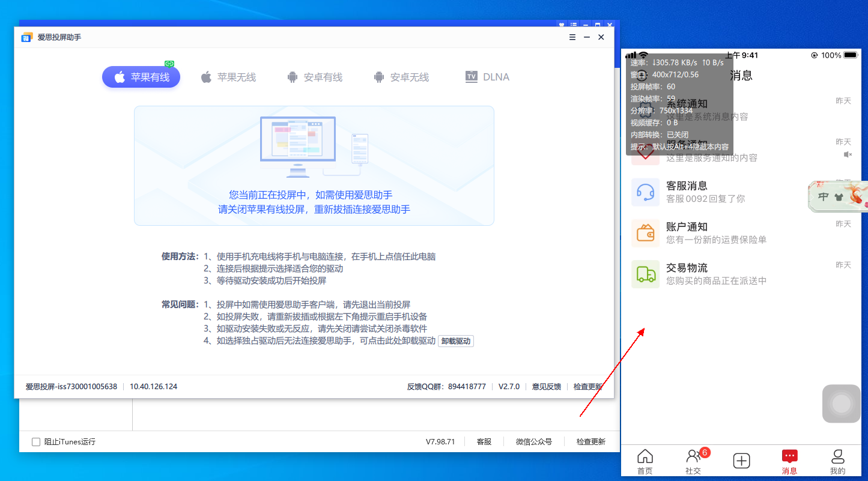Viewport: 868px width, 481px height.
Task: Click 客服 in the background window footer
Action: (x=484, y=442)
